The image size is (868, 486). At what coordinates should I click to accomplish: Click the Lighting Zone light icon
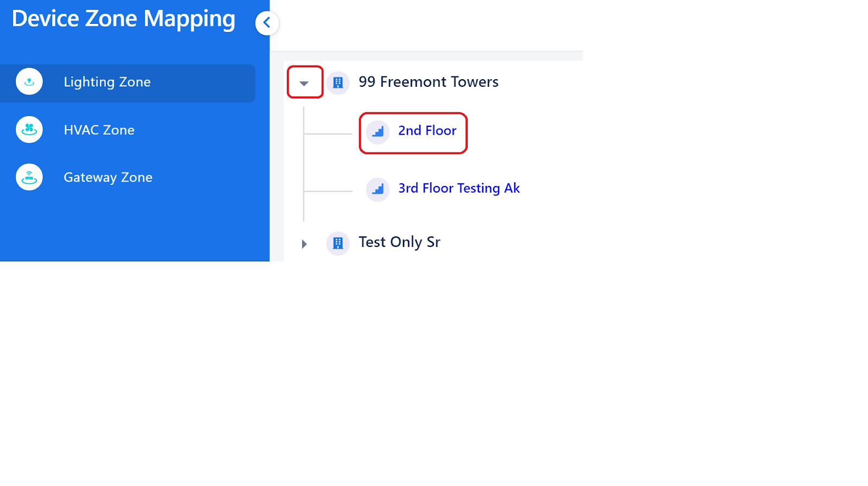point(29,82)
